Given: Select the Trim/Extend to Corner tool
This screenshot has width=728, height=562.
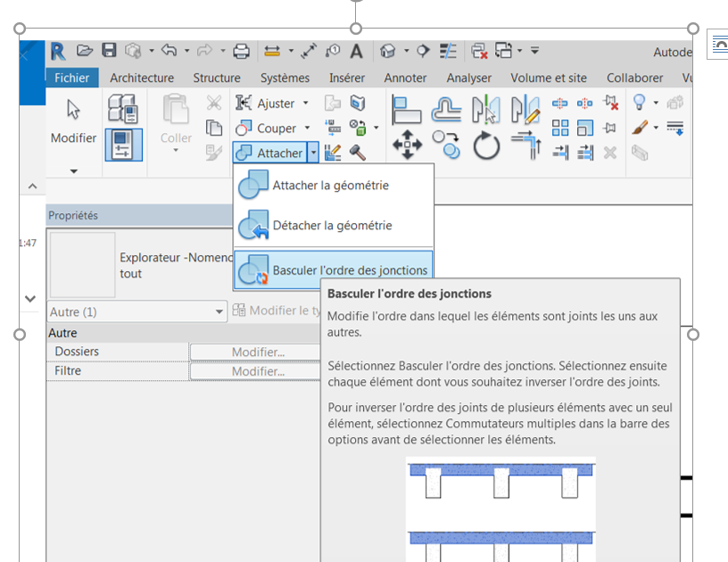Looking at the screenshot, I should (525, 144).
